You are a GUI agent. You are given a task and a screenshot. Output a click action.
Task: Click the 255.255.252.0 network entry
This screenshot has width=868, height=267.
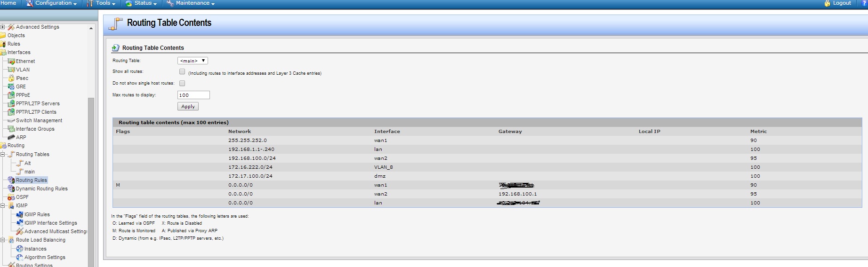(248, 140)
